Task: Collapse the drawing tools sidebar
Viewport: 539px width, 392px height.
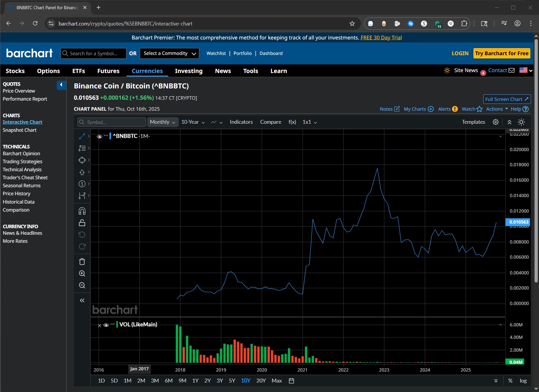Action: [x=82, y=301]
